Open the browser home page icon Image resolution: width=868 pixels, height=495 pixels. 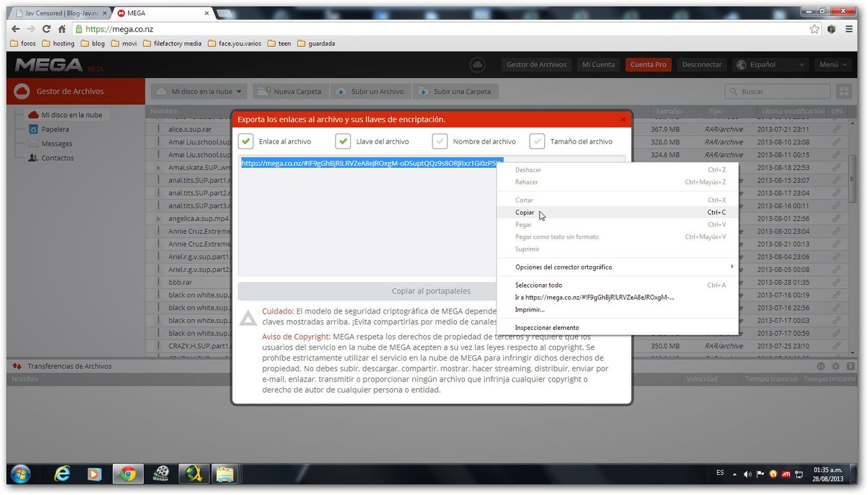[62, 29]
